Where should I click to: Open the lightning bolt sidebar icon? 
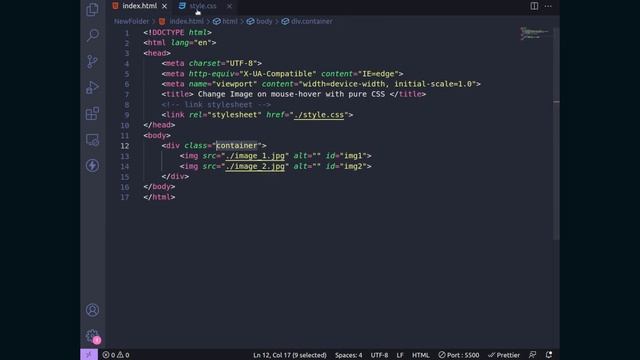pos(92,165)
